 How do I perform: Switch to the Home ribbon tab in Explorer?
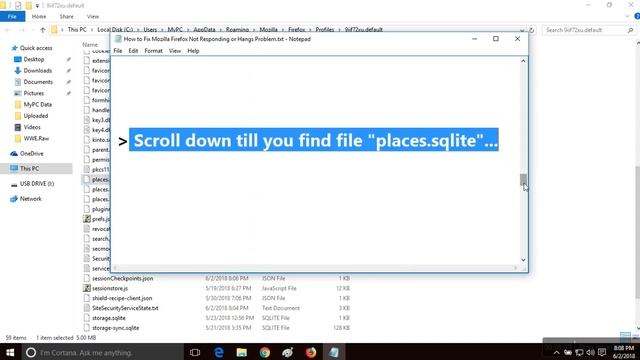[x=39, y=17]
